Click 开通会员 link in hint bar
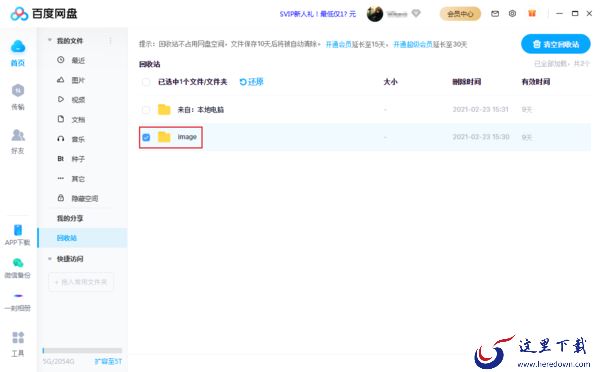 coord(338,44)
